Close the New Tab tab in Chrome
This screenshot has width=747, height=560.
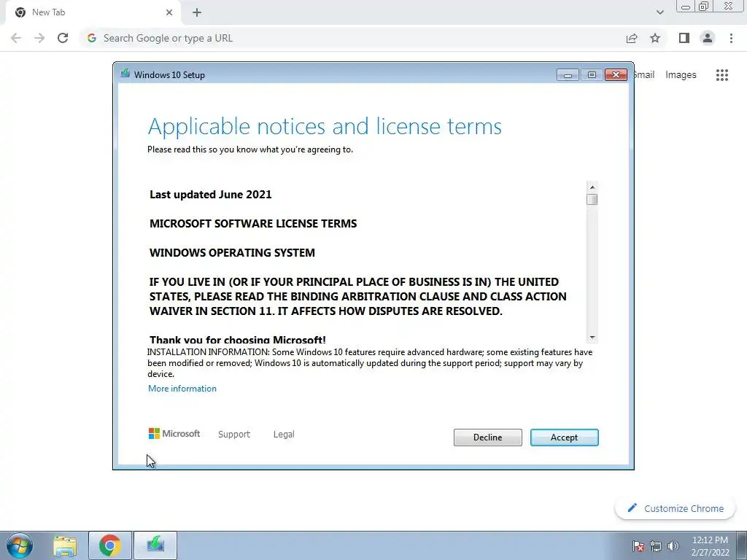pyautogui.click(x=169, y=12)
